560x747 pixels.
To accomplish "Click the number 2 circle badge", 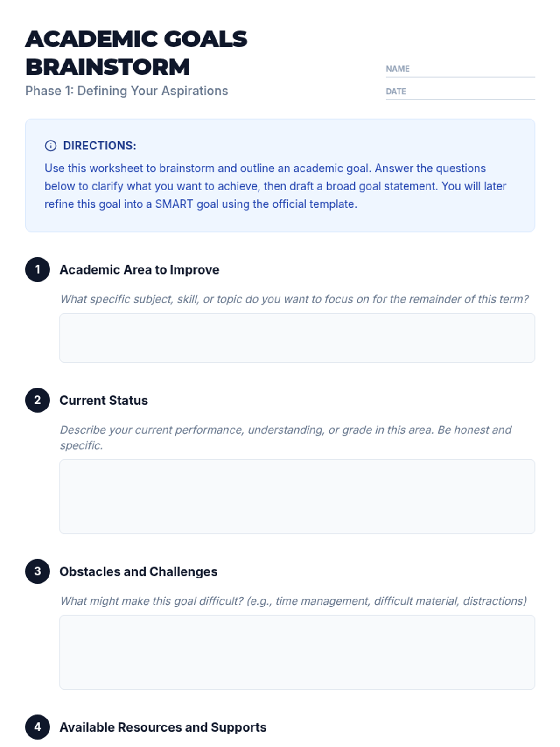I will pos(37,400).
